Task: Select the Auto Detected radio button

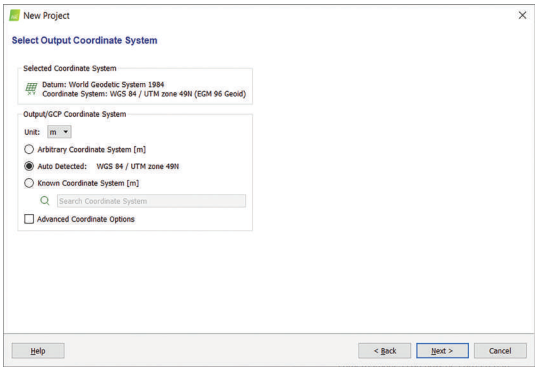Action: [x=29, y=166]
